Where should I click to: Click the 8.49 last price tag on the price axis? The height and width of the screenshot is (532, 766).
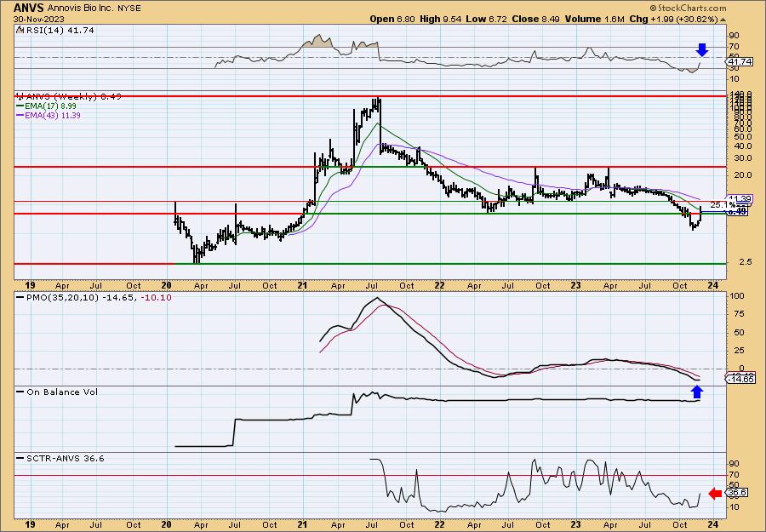click(738, 212)
